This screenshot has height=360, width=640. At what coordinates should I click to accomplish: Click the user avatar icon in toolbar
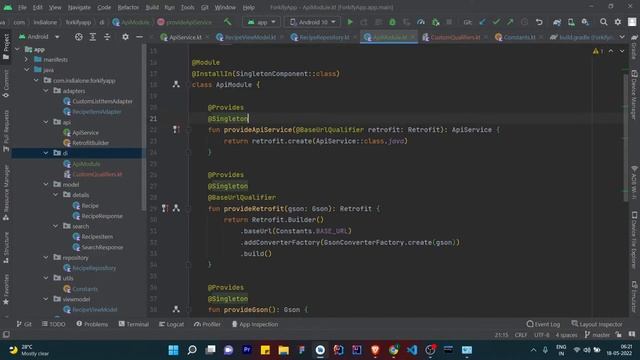pos(632,22)
